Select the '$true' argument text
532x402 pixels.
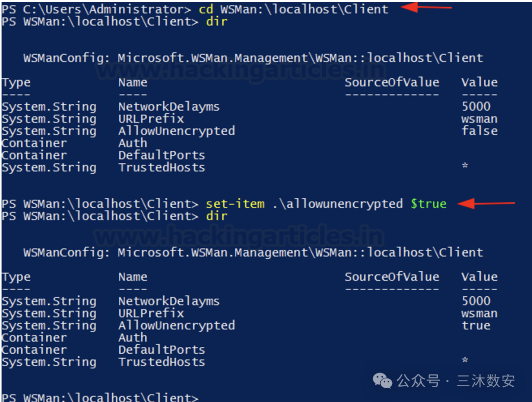click(x=429, y=204)
